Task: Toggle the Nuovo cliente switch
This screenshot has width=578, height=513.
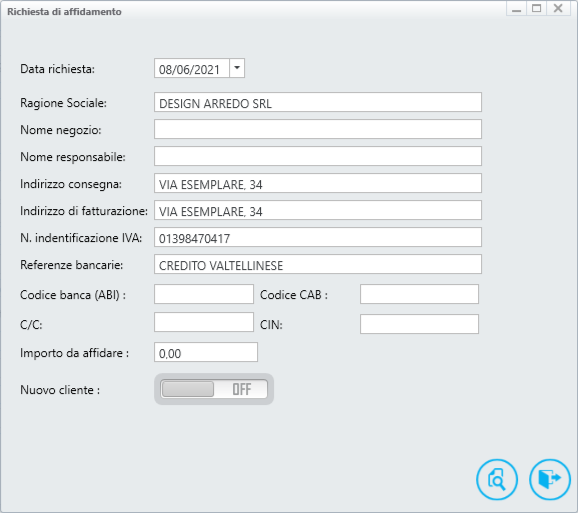Action: pyautogui.click(x=214, y=389)
